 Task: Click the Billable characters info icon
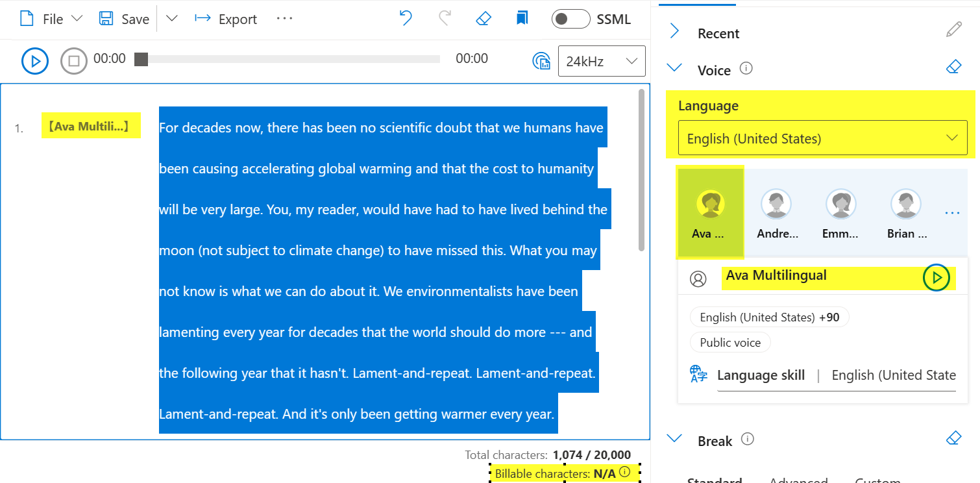[x=624, y=473]
